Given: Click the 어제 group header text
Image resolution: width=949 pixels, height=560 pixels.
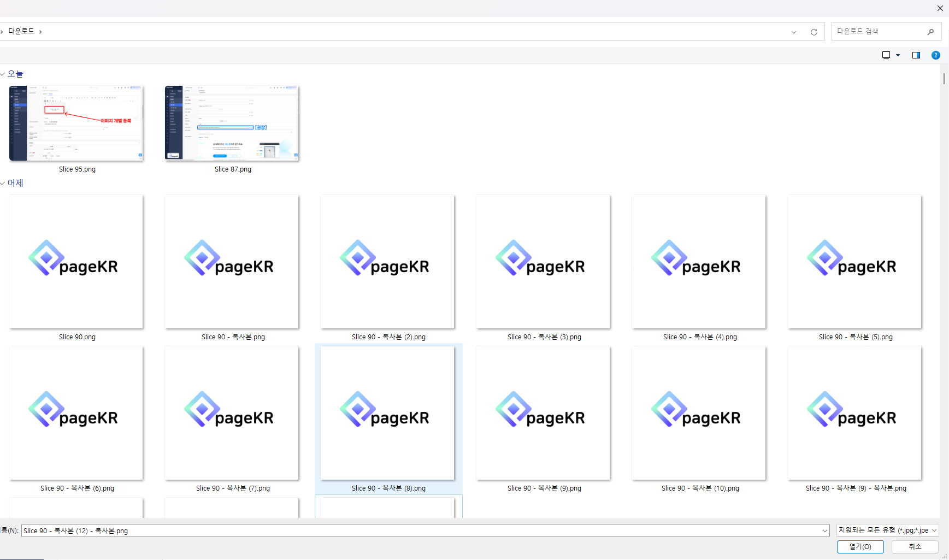Looking at the screenshot, I should tap(15, 183).
